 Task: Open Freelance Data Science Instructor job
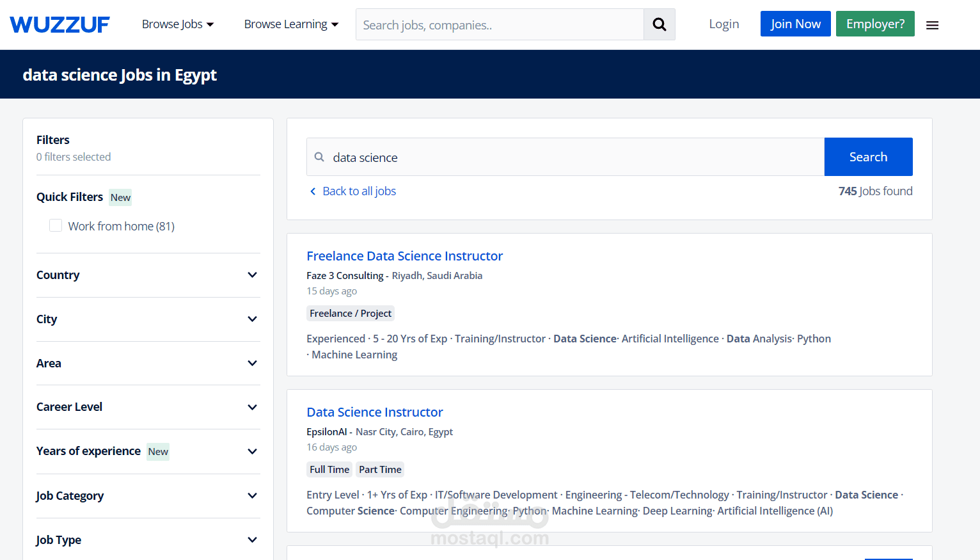tap(404, 256)
